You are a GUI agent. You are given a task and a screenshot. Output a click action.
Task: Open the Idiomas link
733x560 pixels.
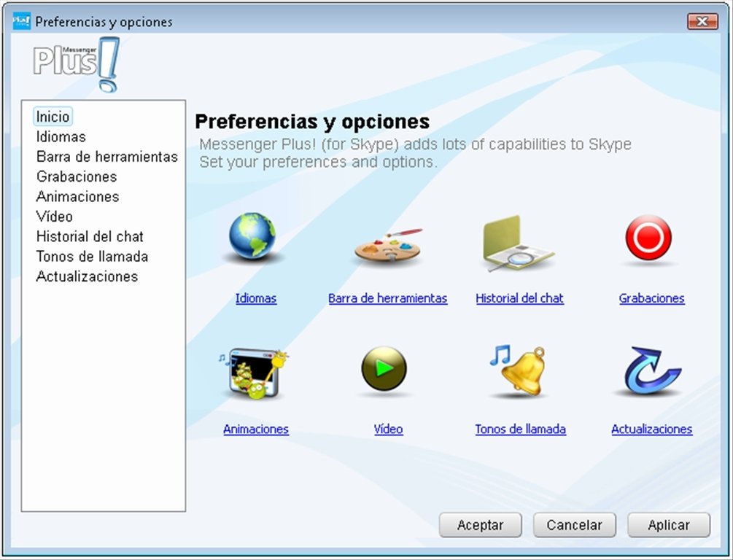point(256,298)
